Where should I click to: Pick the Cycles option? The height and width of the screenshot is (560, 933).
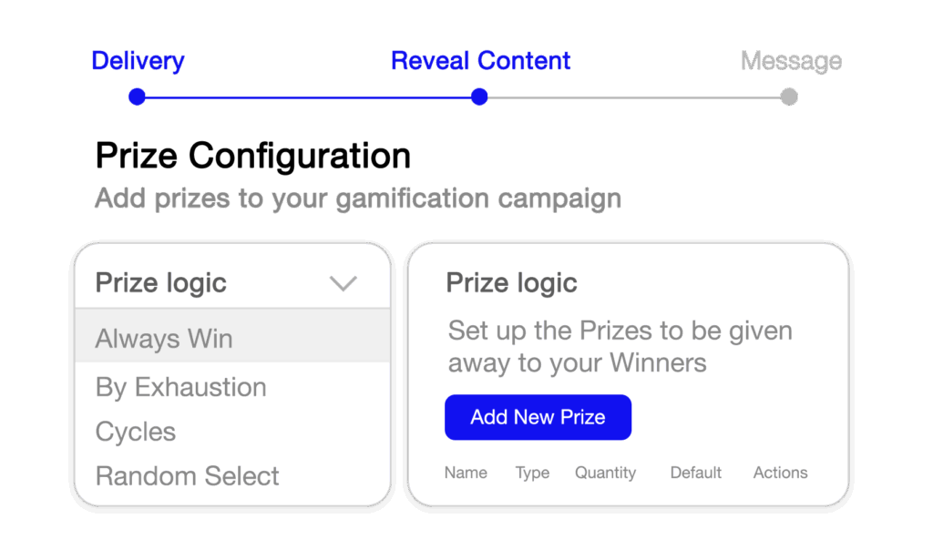point(136,432)
